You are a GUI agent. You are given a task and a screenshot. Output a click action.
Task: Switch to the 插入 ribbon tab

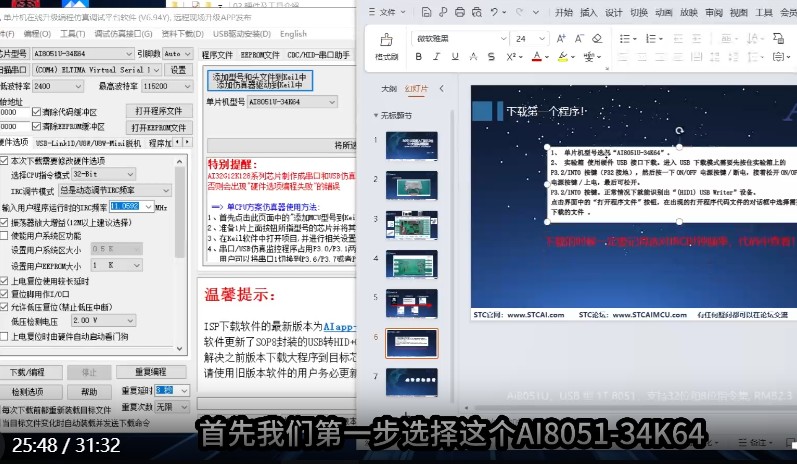click(x=588, y=13)
